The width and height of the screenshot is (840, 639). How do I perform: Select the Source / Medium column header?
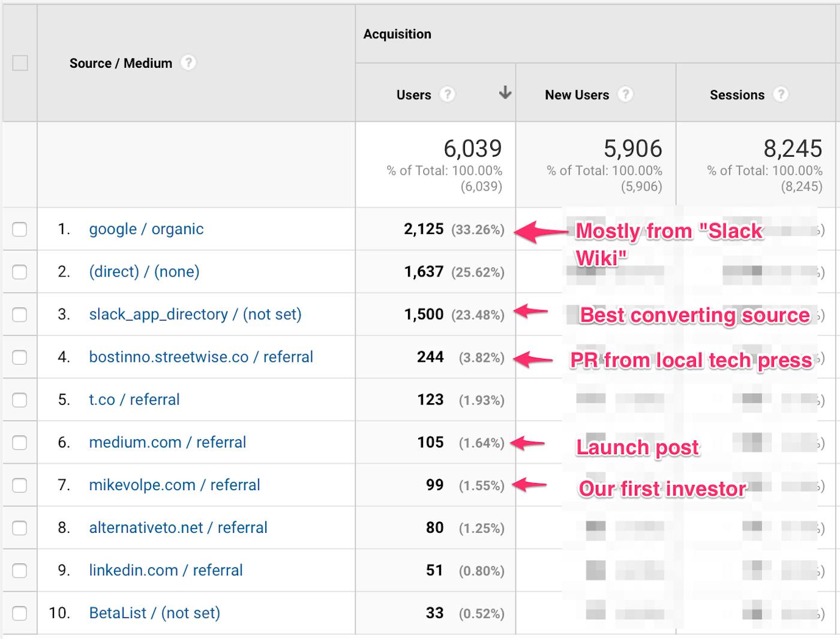pyautogui.click(x=121, y=63)
